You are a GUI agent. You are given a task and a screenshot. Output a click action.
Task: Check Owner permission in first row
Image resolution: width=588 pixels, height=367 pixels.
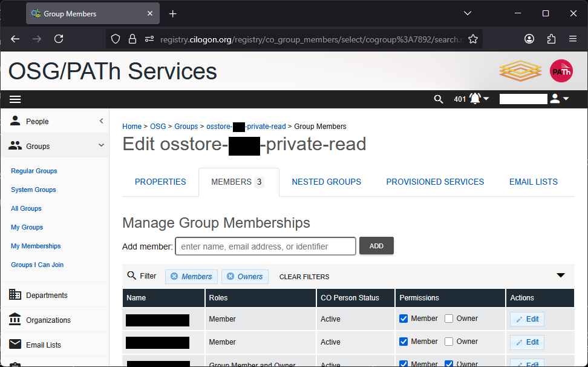click(x=449, y=319)
